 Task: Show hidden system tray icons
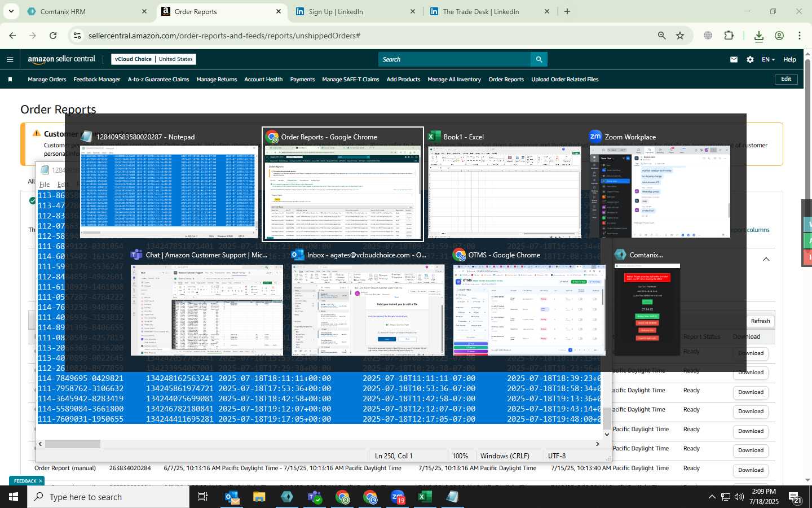(x=712, y=497)
